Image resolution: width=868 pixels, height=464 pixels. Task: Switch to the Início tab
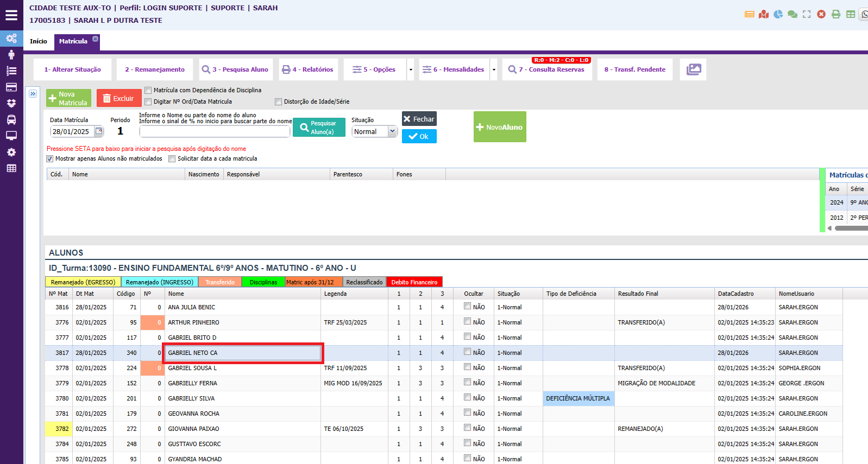pyautogui.click(x=39, y=41)
